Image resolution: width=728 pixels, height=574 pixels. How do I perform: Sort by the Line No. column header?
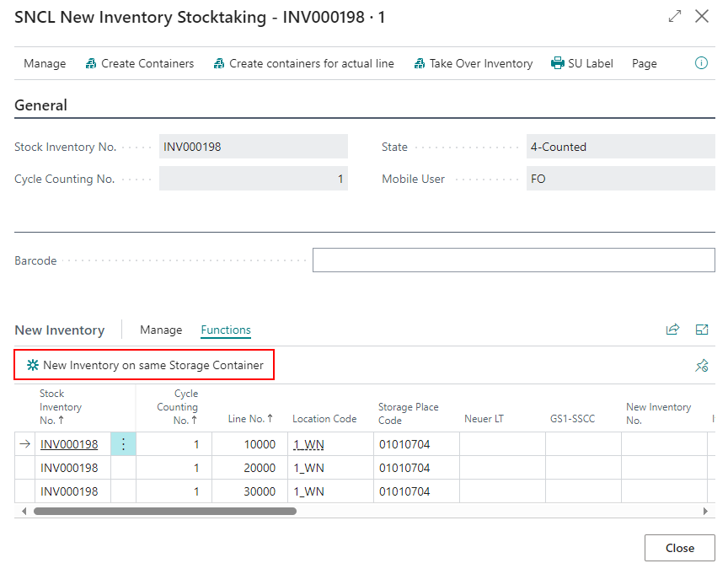click(250, 419)
